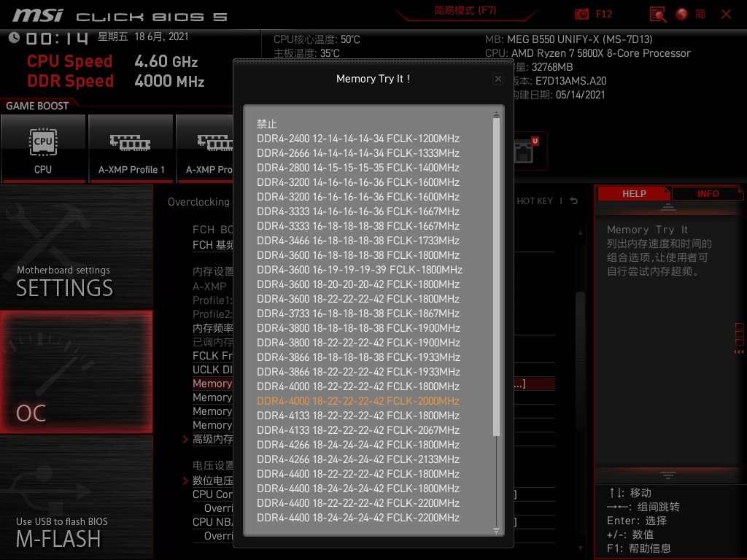The height and width of the screenshot is (560, 747).
Task: Select the A-XMP Profile 2 tile
Action: click(x=212, y=148)
